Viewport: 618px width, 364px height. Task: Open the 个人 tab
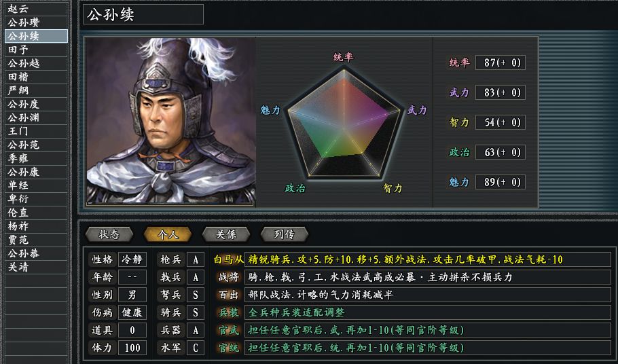click(168, 234)
